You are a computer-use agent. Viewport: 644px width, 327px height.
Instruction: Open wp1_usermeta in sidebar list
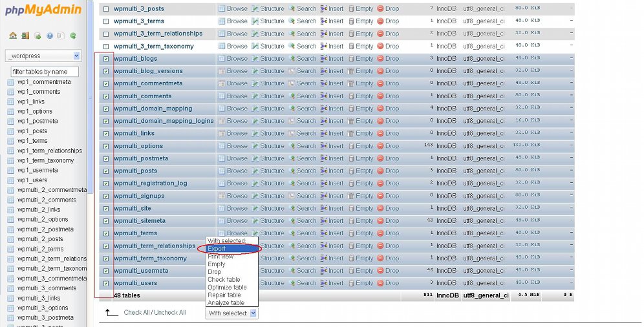[x=38, y=170]
